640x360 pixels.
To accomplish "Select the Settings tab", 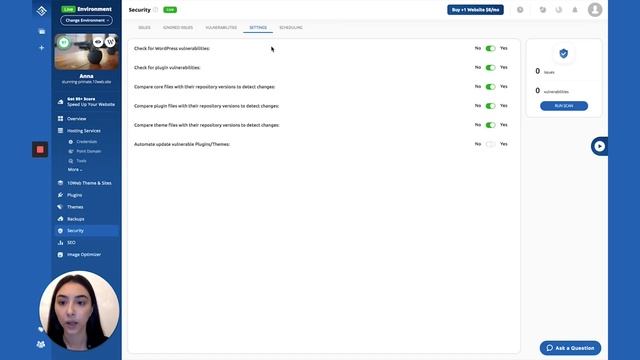I will coord(258,27).
